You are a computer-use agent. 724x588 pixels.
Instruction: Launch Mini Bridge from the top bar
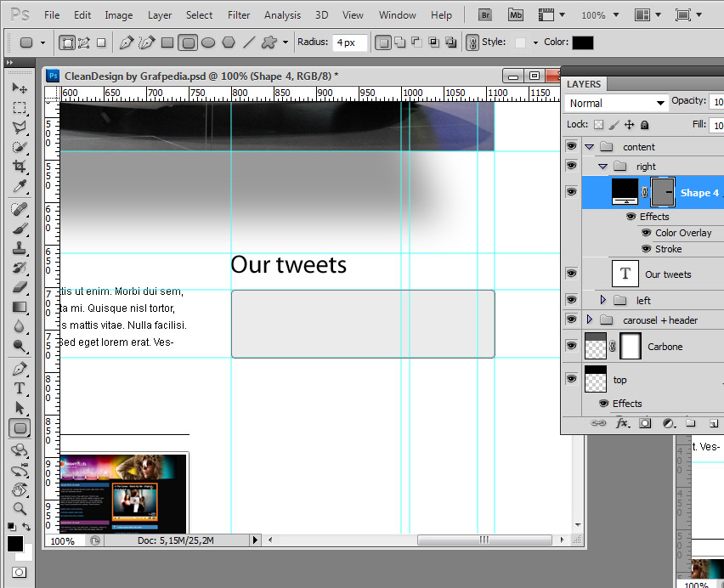pyautogui.click(x=516, y=15)
